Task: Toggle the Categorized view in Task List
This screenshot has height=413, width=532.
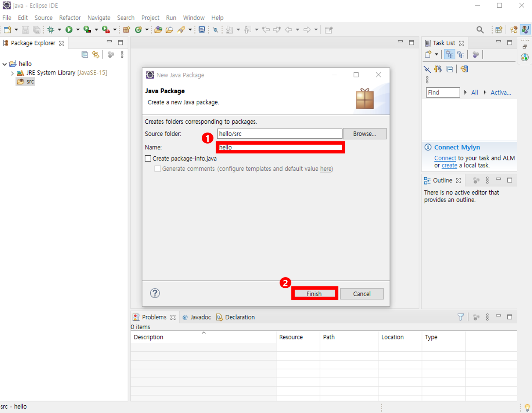Action: [450, 55]
